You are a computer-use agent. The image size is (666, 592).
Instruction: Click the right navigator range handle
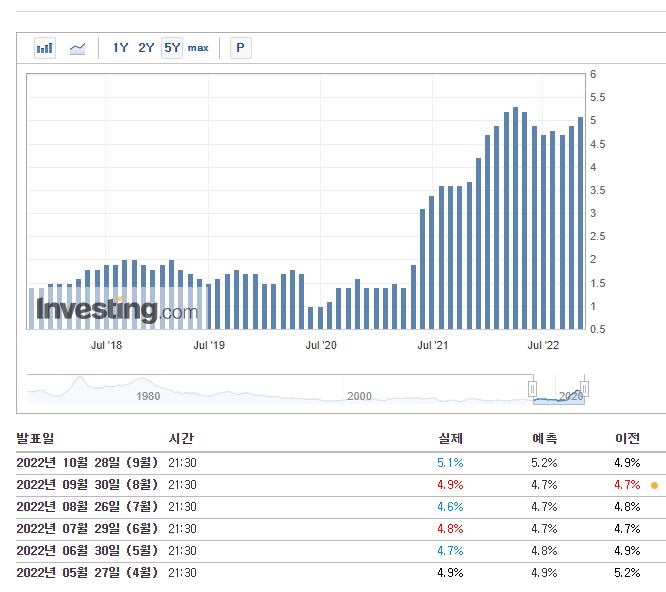pos(585,388)
